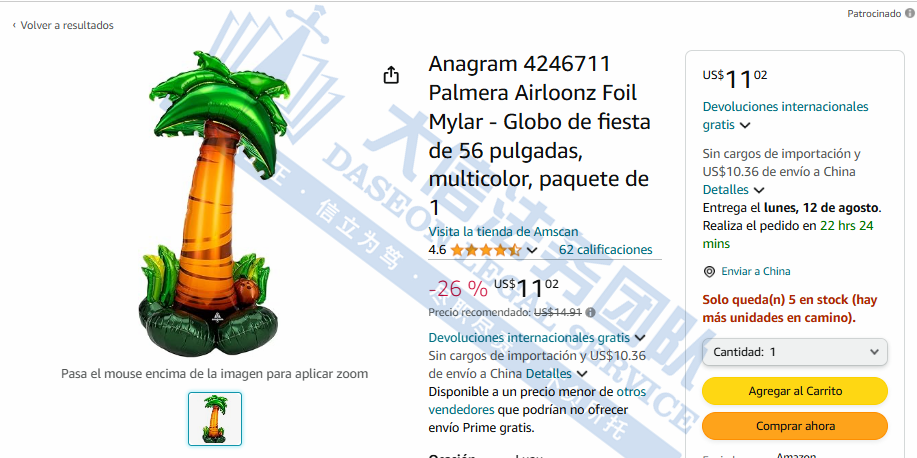
Task: Click the back arrow for Volver a resultados
Action: (14, 25)
